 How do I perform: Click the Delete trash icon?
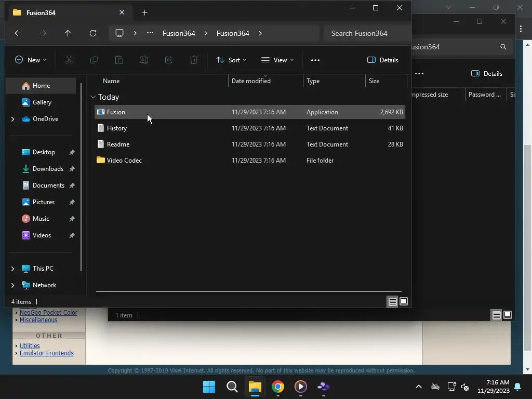(194, 60)
